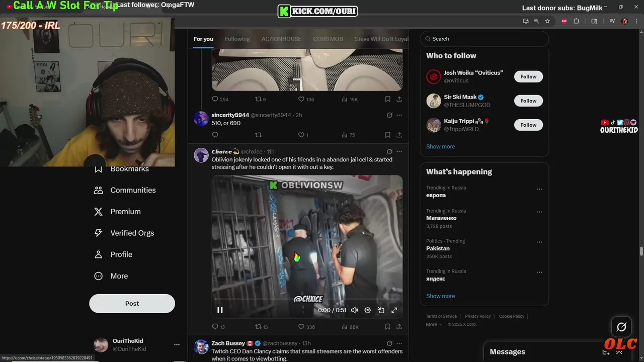Repost the Choice tweet with 13 reposts
The width and height of the screenshot is (644, 362).
pyautogui.click(x=261, y=327)
